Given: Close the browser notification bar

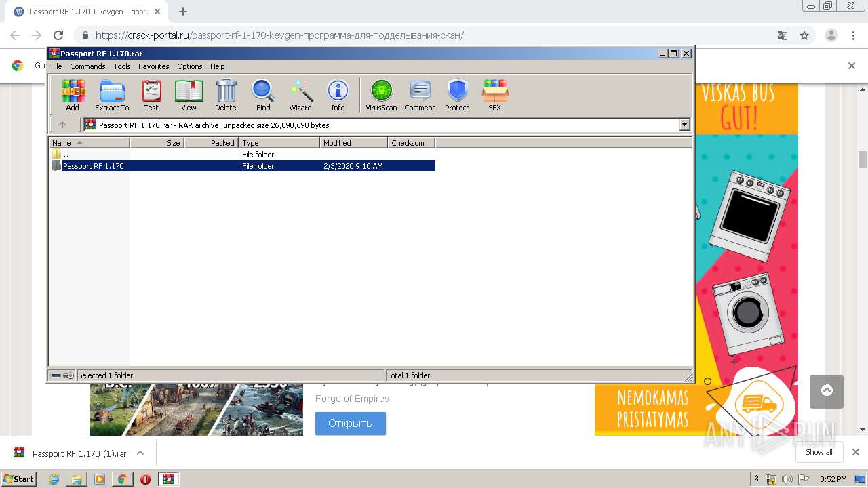Looking at the screenshot, I should [x=852, y=66].
